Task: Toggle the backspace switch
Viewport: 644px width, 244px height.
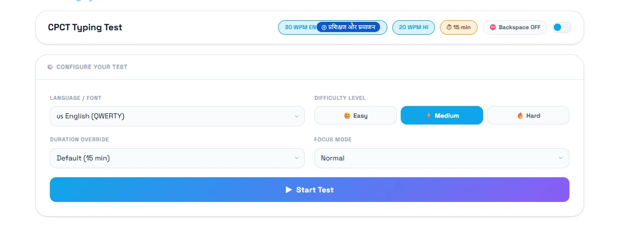Action: pos(562,27)
